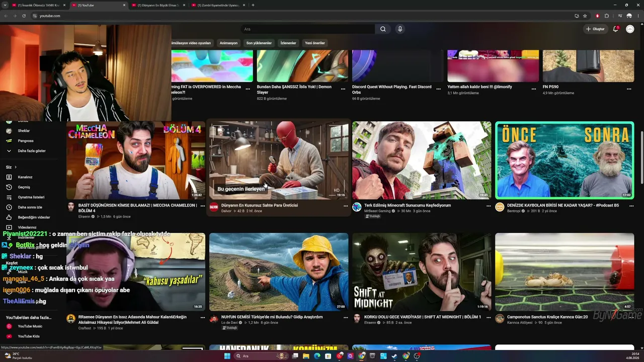Image resolution: width=644 pixels, height=362 pixels.
Task: Open the Windows Start menu
Action: point(227,356)
